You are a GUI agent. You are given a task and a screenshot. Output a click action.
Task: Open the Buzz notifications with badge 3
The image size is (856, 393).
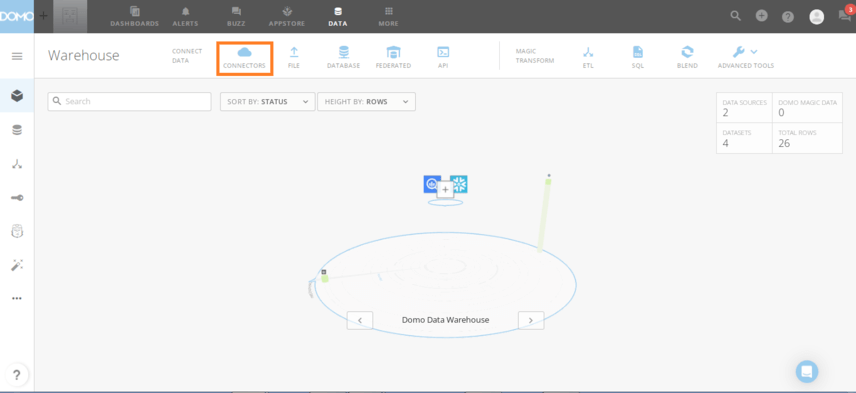coord(845,15)
